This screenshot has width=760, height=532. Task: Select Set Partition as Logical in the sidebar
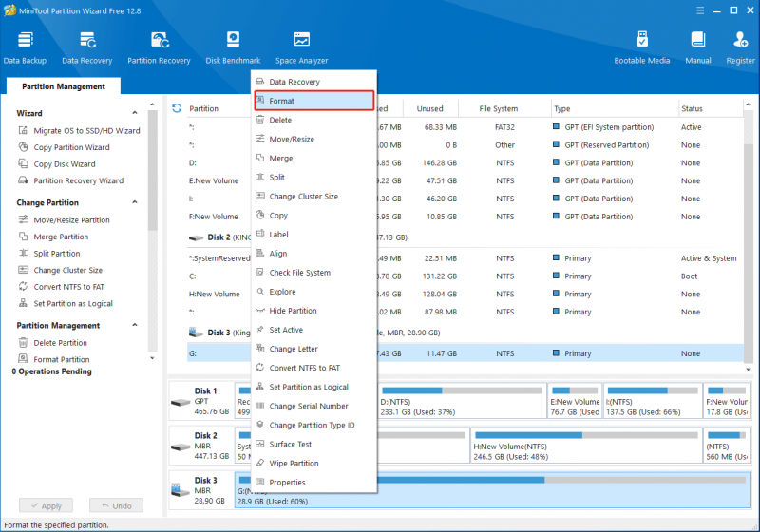tap(66, 303)
